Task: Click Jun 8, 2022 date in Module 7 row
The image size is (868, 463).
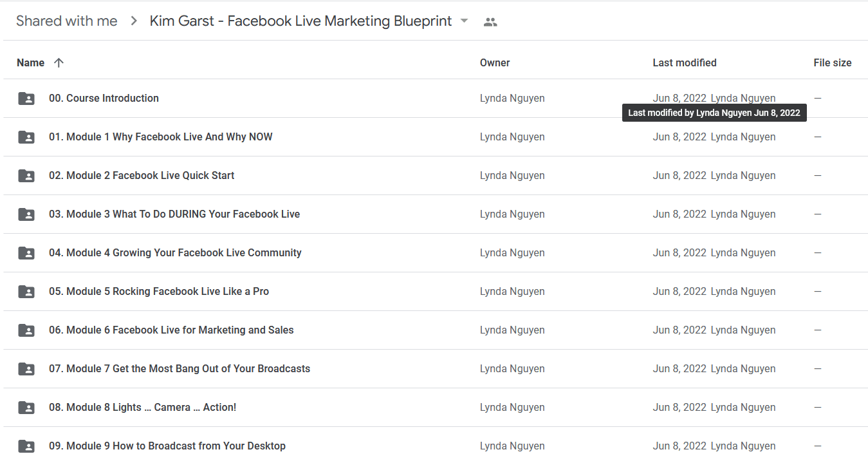Action: 679,368
